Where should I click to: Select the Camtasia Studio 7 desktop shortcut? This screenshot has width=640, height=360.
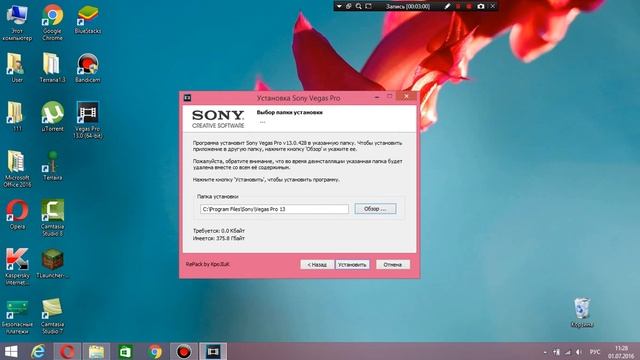tap(52, 316)
